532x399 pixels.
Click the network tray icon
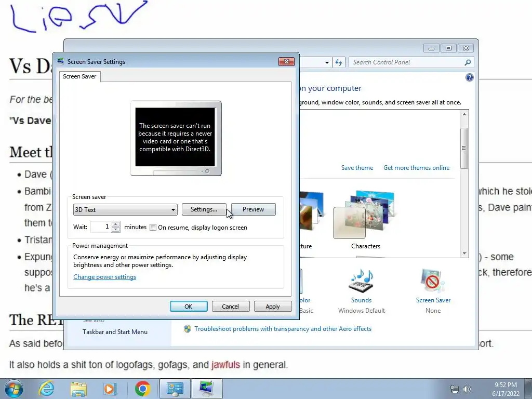(454, 389)
